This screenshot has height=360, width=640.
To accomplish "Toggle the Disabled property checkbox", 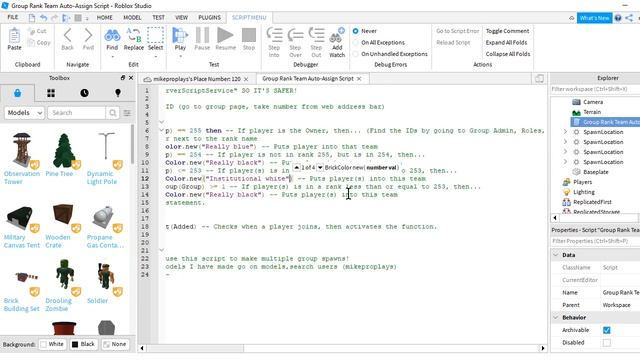I will click(x=607, y=342).
